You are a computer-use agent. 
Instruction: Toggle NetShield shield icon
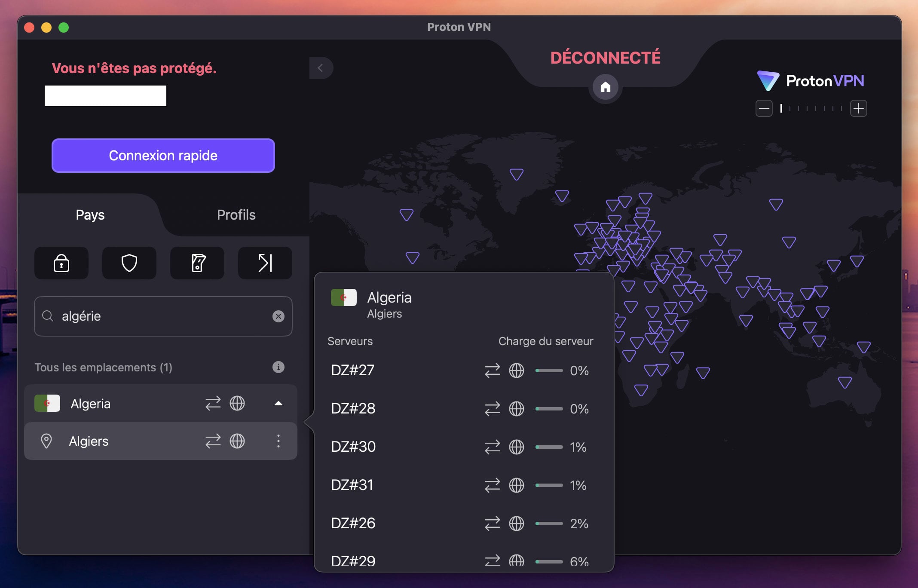click(x=129, y=263)
